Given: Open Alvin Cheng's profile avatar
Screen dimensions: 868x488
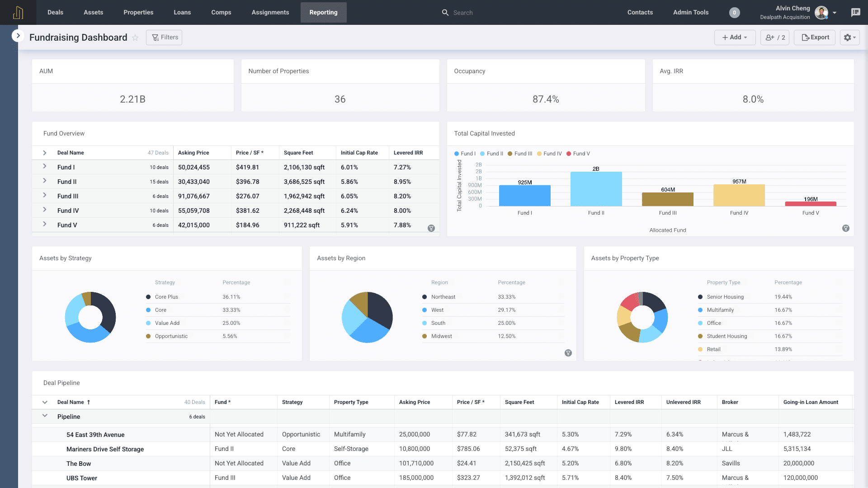Looking at the screenshot, I should click(x=821, y=13).
